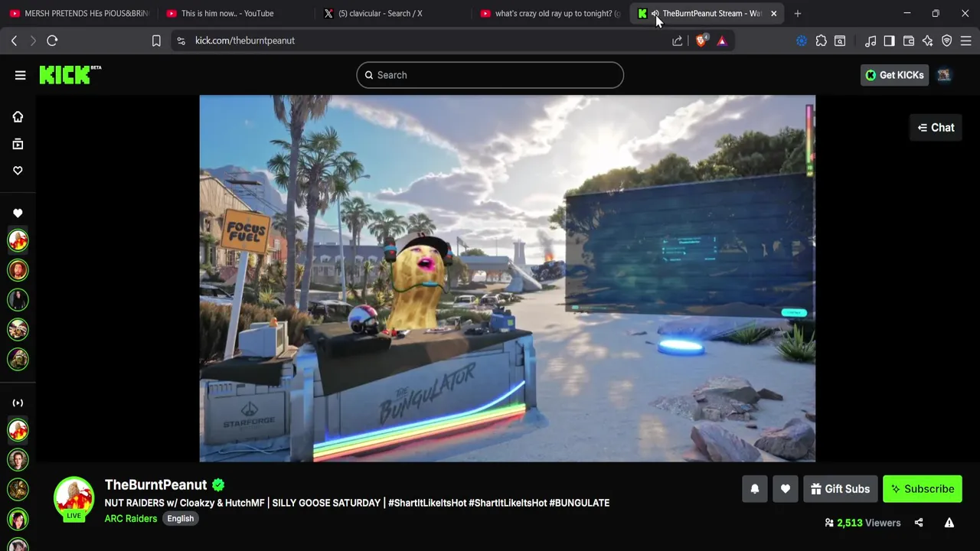Open the Extensions puzzle icon
Viewport: 980px width, 551px height.
coord(822,41)
